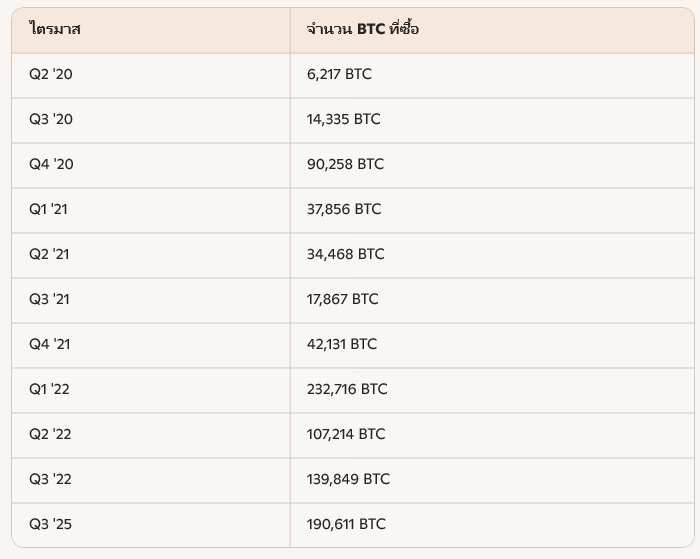Select the Q4 '20 row label
700x559 pixels.
pyautogui.click(x=51, y=164)
